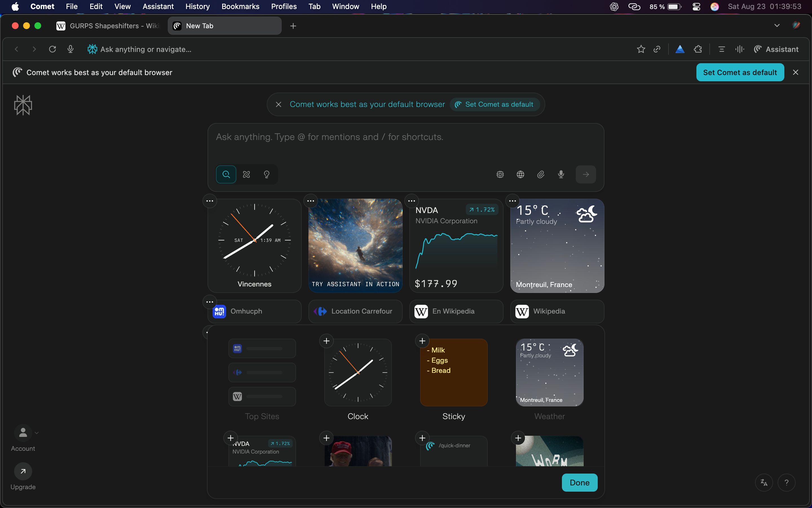Click the copy link icon in toolbar
This screenshot has height=508, width=812.
[x=657, y=49]
